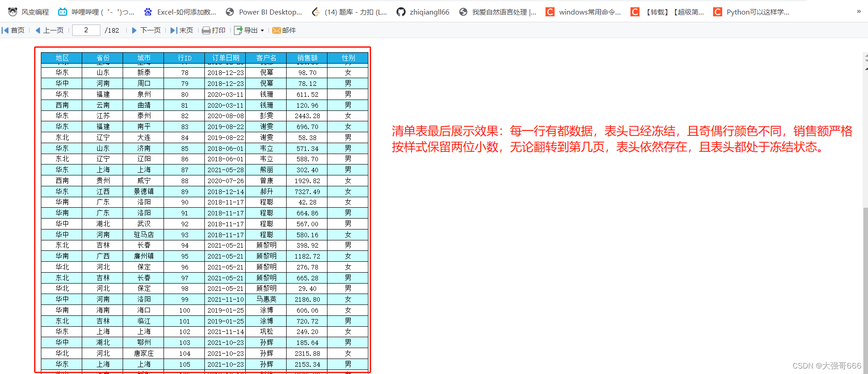Open the Power BI Desktop bookmark
Viewport: 868px width, 374px height.
264,12
